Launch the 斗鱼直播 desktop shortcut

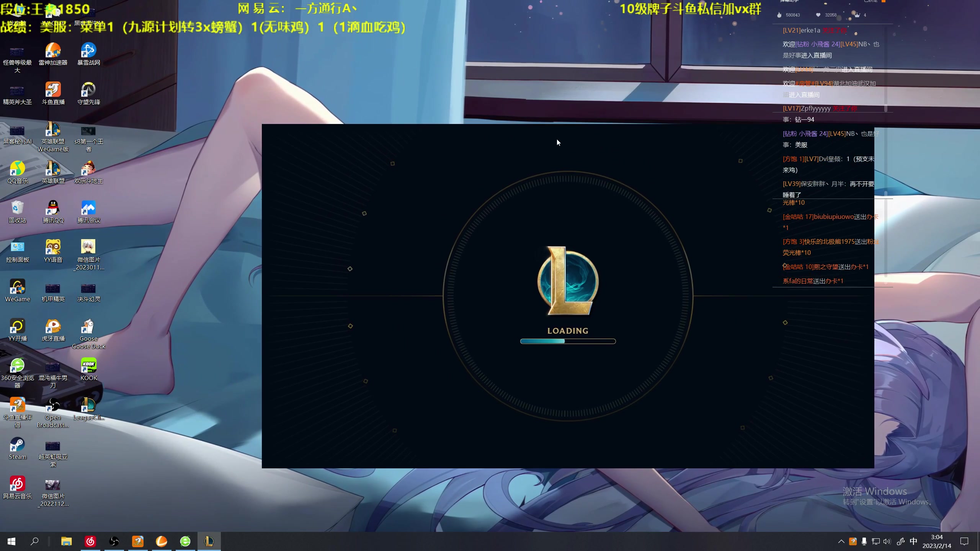53,93
